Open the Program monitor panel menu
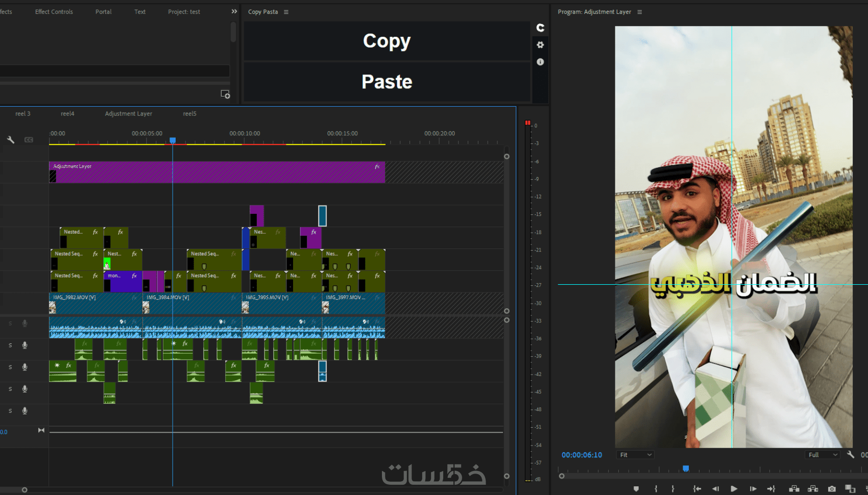The image size is (868, 495). 639,12
